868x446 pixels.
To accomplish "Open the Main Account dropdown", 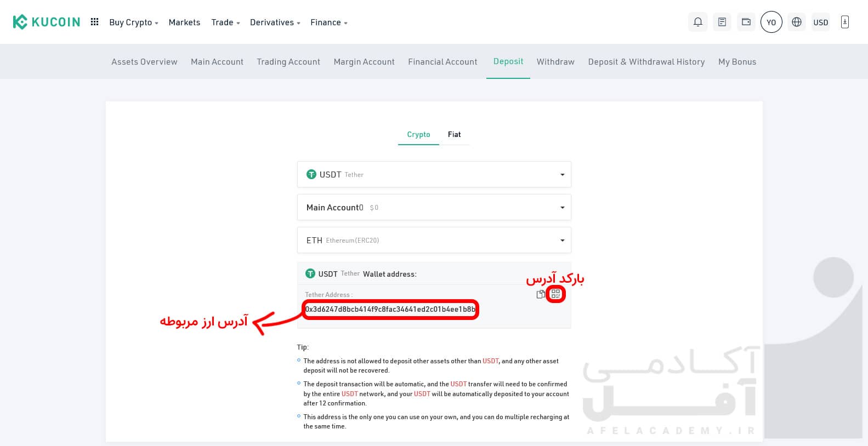I will [x=434, y=207].
